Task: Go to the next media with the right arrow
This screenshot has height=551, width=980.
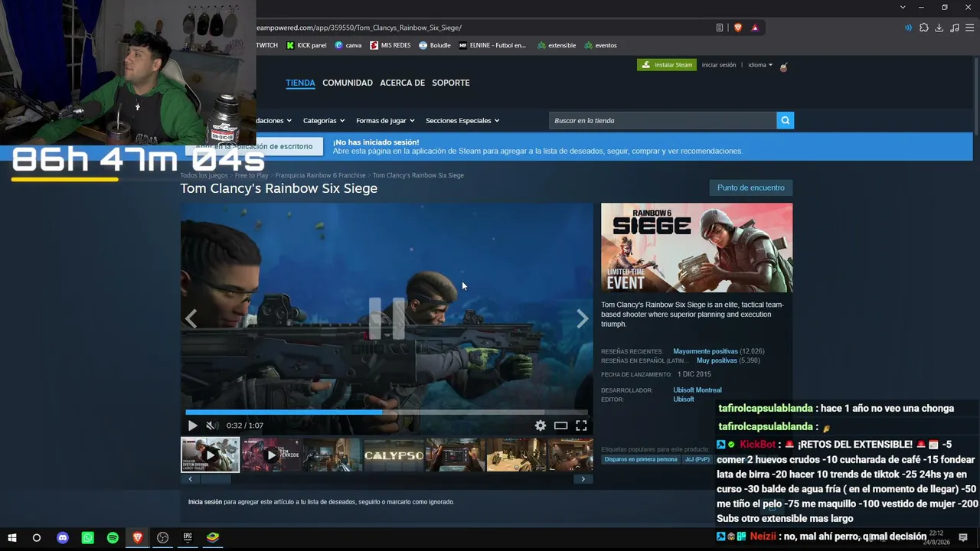Action: (583, 318)
